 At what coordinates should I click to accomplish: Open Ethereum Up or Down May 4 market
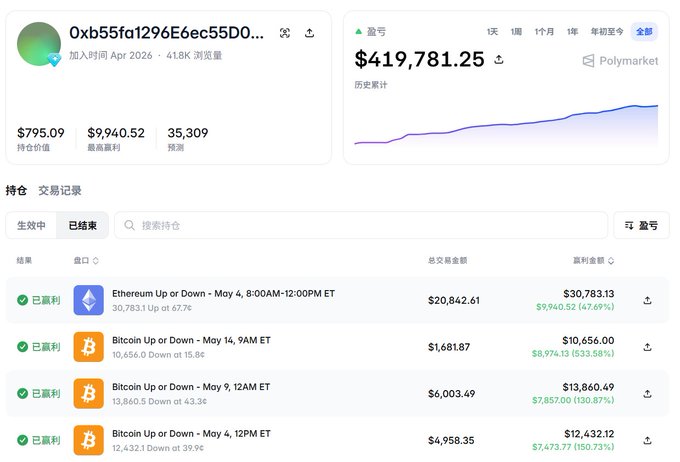pos(223,294)
